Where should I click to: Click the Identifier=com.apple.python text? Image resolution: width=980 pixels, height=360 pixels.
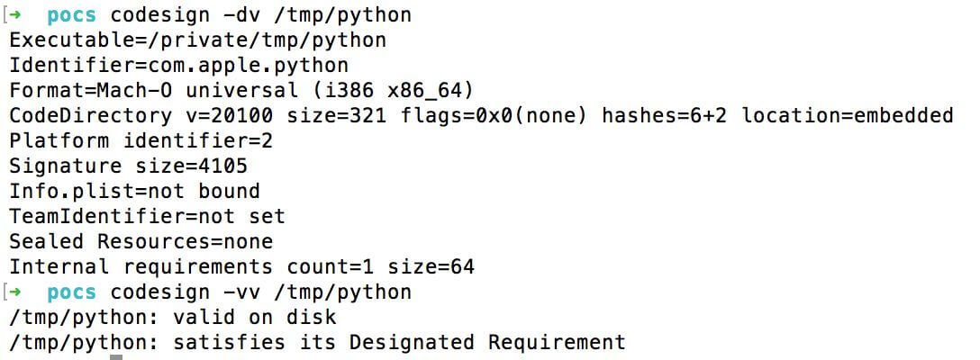pos(178,66)
